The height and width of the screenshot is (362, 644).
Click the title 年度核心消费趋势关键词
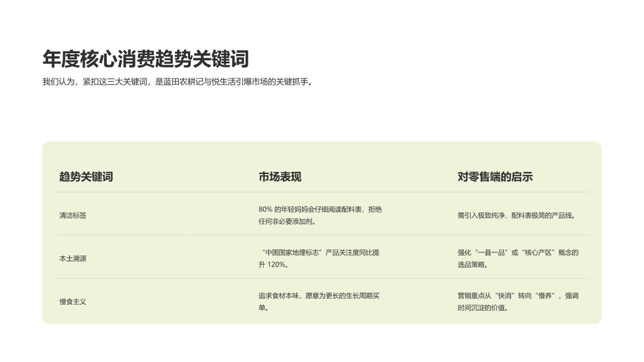pos(146,59)
